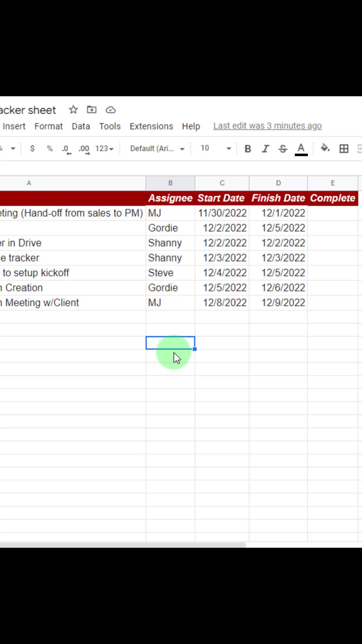Viewport: 362px width, 644px height.
Task: Select the cell containing 'to setup kickoff'
Action: pyautogui.click(x=73, y=273)
